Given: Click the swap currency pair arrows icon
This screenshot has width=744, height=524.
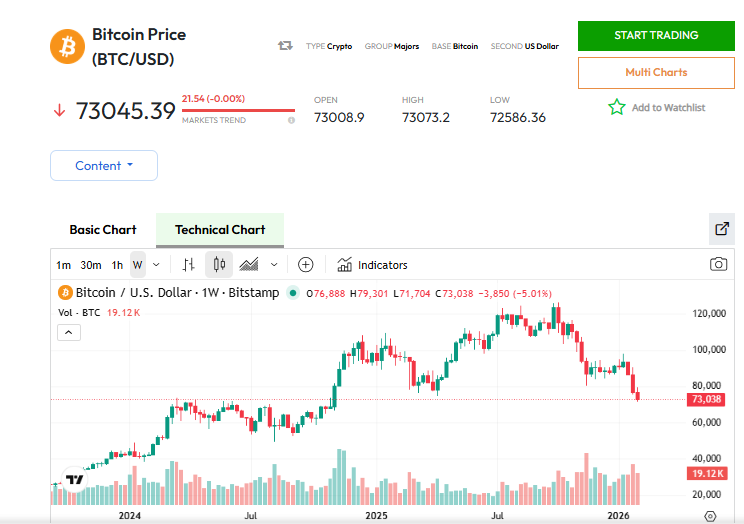Looking at the screenshot, I should (285, 46).
